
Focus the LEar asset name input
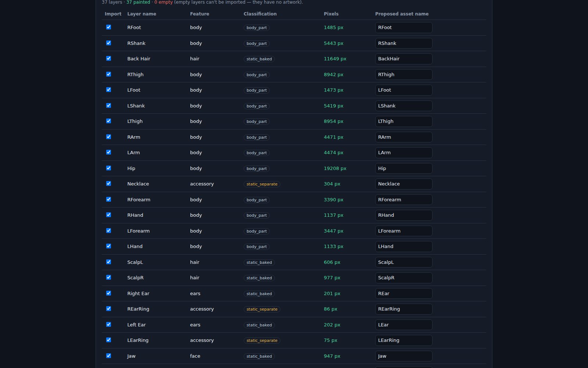tap(404, 325)
